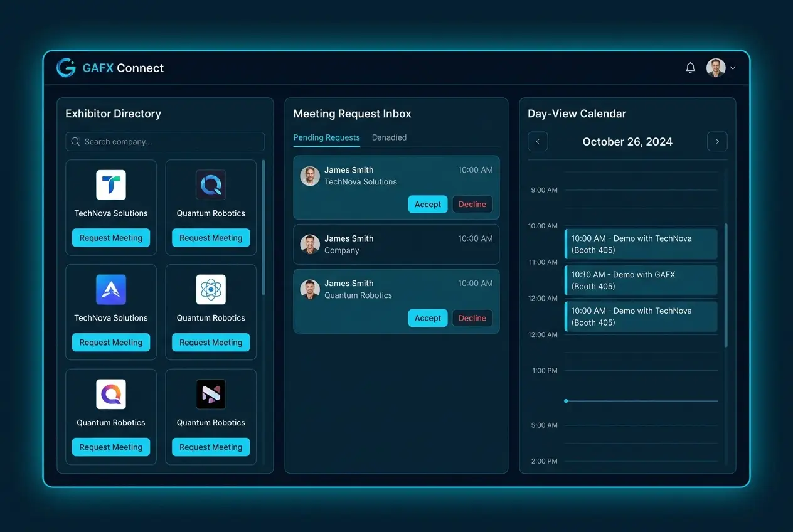Accept the Quantum Robotics meeting request
Image resolution: width=793 pixels, height=532 pixels.
click(x=428, y=318)
